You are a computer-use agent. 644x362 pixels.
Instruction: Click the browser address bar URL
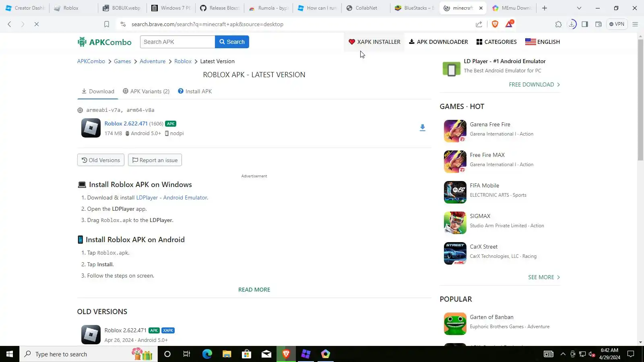pos(207,24)
